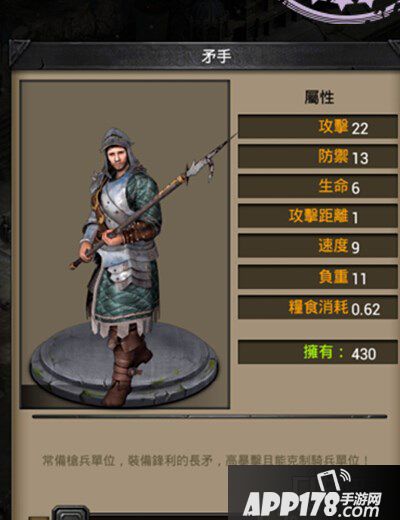Select the 攻擊 22 attribute row
This screenshot has height=520, width=400.
[318, 127]
